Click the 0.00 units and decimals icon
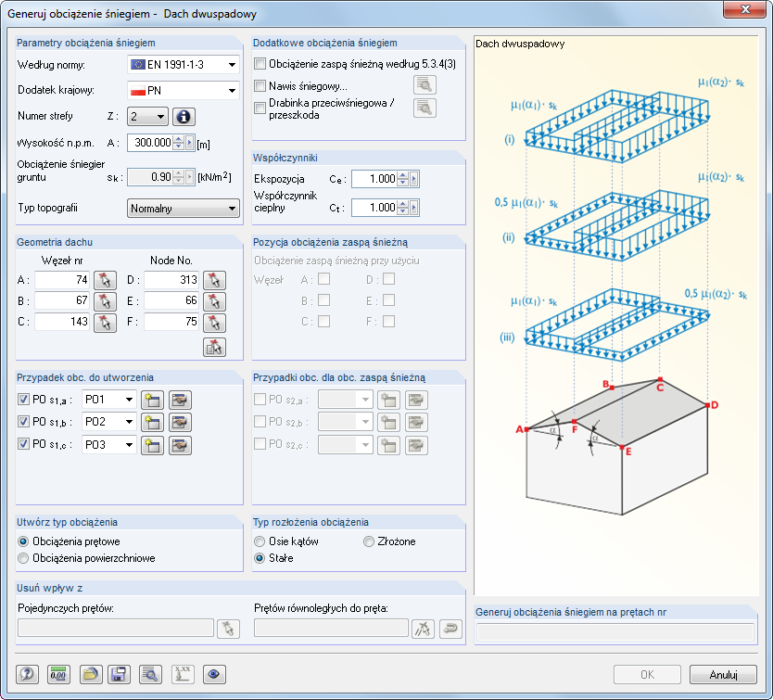 (x=58, y=674)
